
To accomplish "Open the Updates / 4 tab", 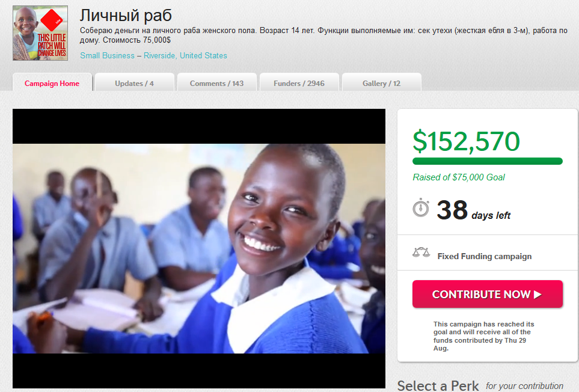I will coord(135,83).
